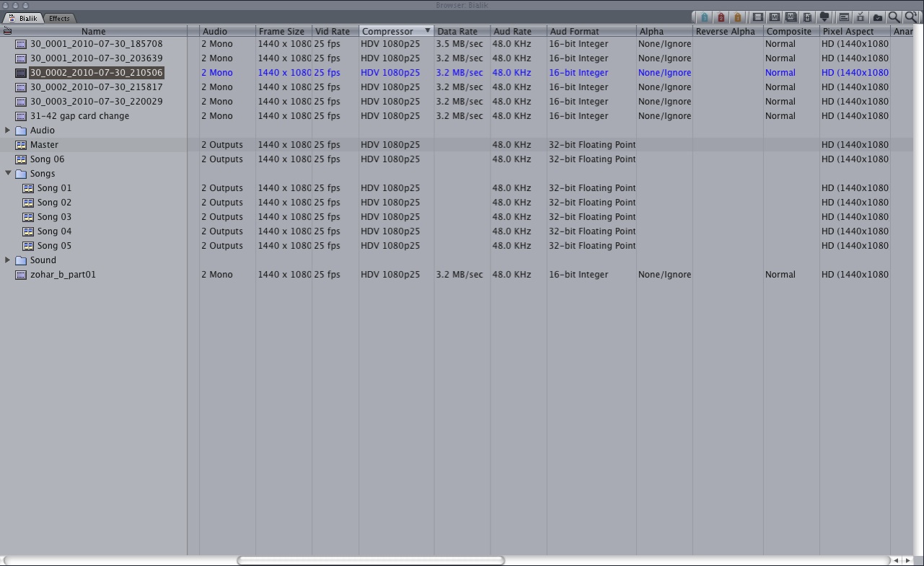Image resolution: width=924 pixels, height=566 pixels.
Task: Click the horizontal scrollbar thumb
Action: pyautogui.click(x=371, y=560)
